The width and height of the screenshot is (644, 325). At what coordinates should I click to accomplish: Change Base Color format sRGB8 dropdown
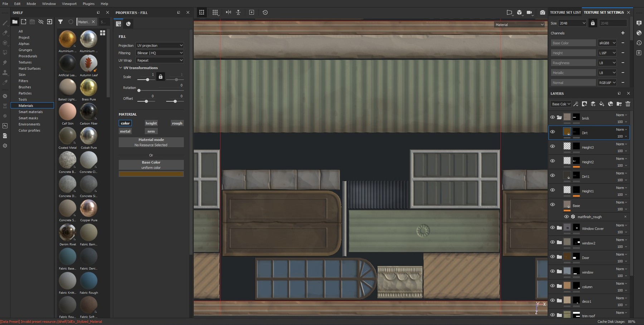coord(607,43)
